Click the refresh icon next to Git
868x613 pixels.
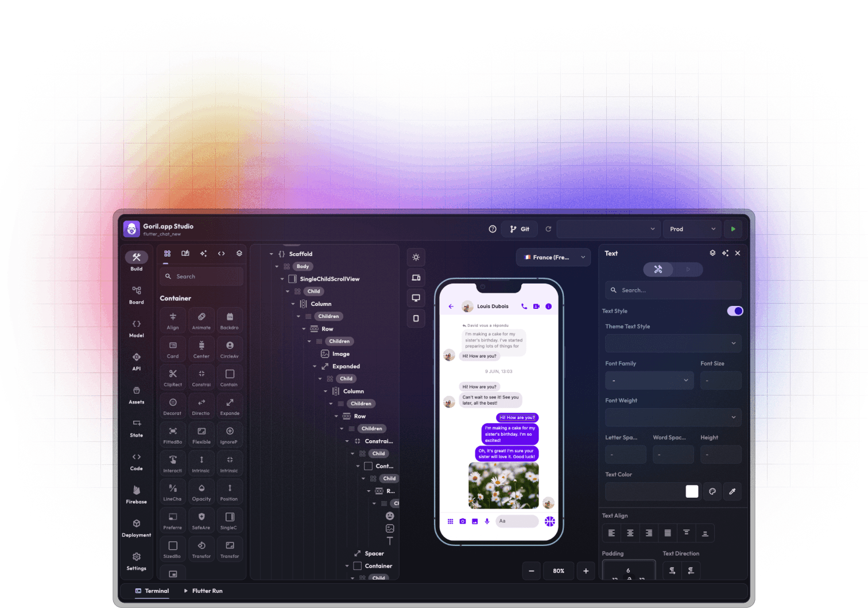click(x=548, y=229)
